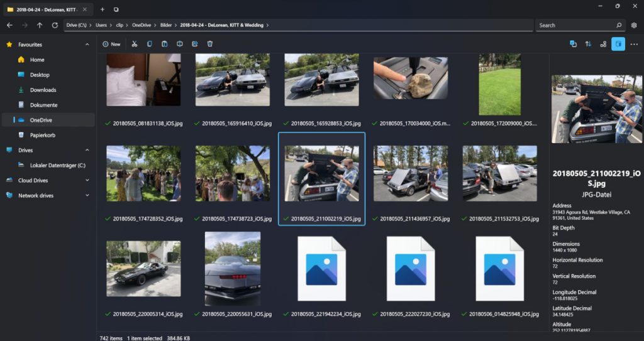This screenshot has width=644, height=341.
Task: Click Favourites header in sidebar
Action: click(x=30, y=45)
